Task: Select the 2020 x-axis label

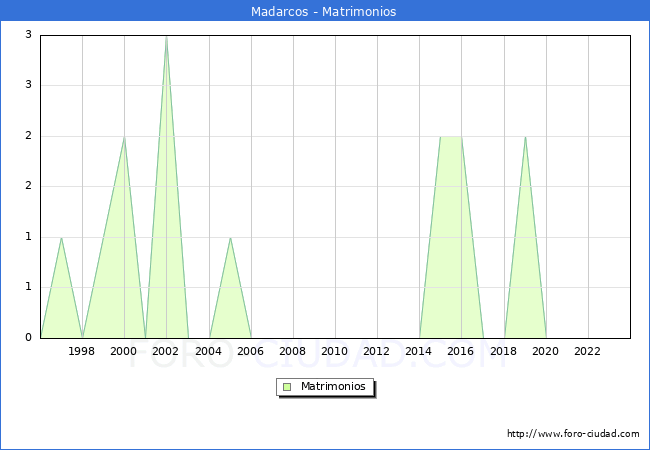Action: [546, 351]
